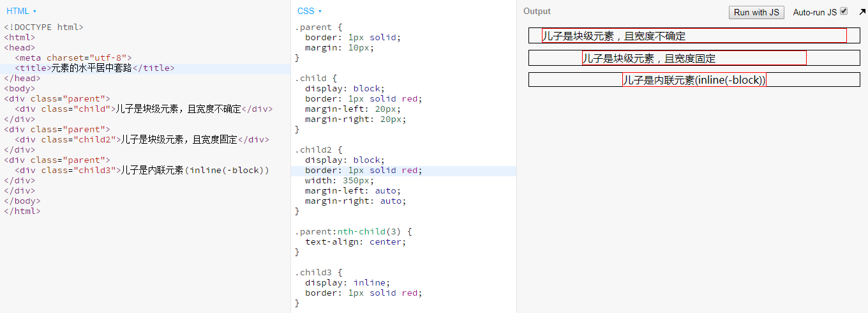This screenshot has width=868, height=313.
Task: Toggle the Auto-run JS checkbox
Action: 844,11
